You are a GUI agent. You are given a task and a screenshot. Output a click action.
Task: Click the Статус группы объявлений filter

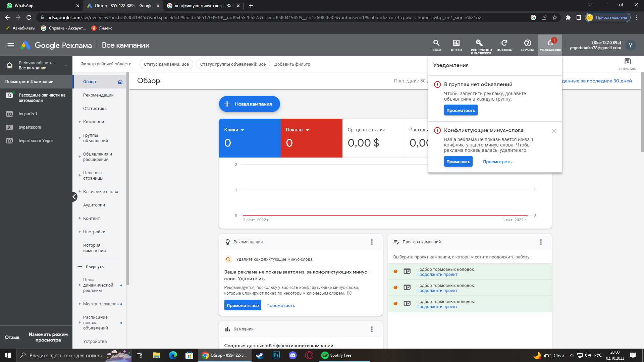point(233,64)
